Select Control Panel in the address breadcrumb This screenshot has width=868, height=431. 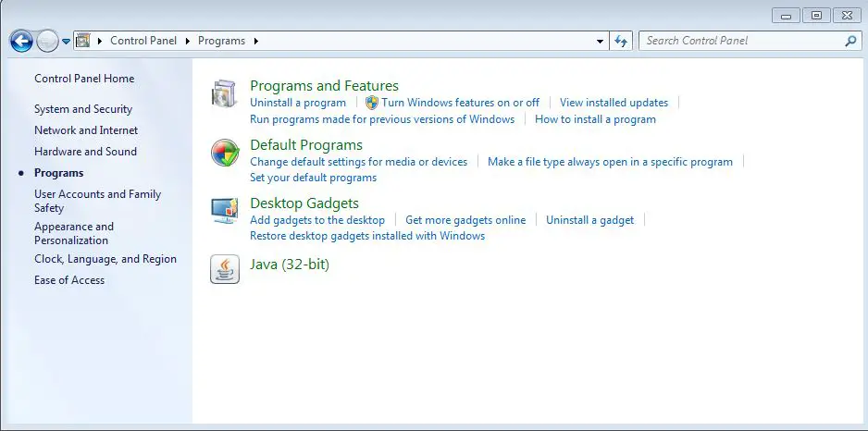[x=143, y=41]
